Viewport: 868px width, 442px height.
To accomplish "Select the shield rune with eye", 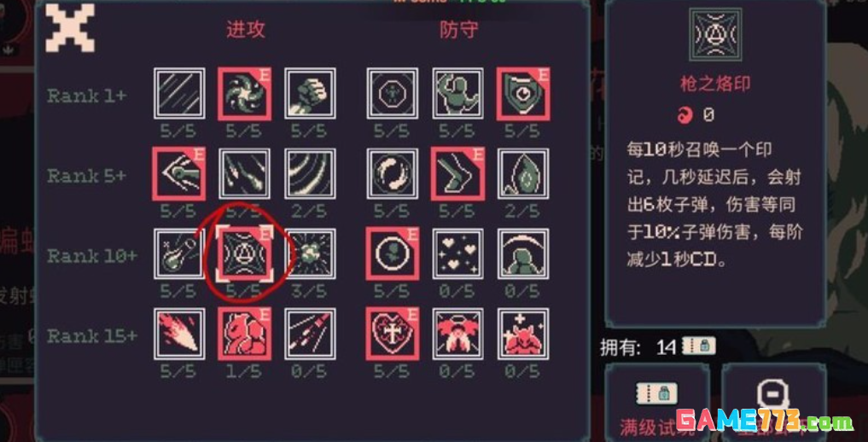I will tap(523, 94).
